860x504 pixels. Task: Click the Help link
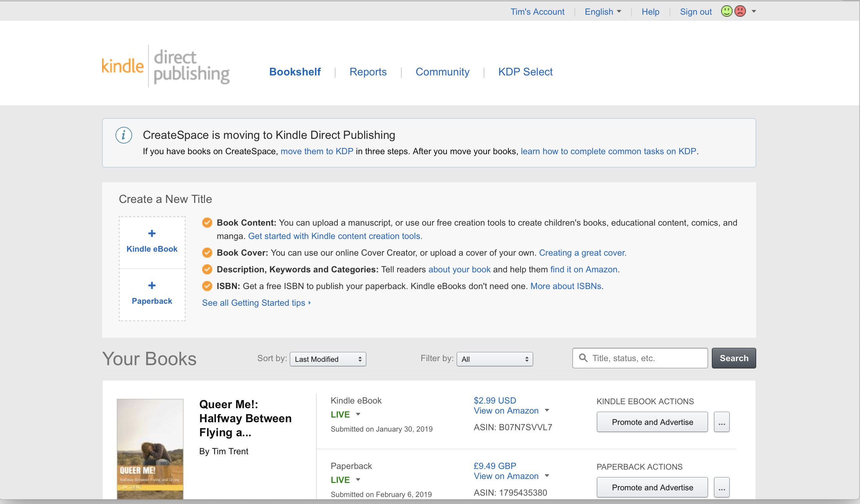[x=650, y=12]
